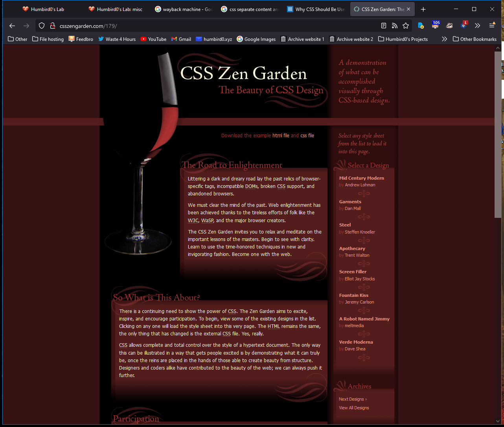The height and width of the screenshot is (427, 504).
Task: Click the site security padlock icon
Action: click(52, 26)
